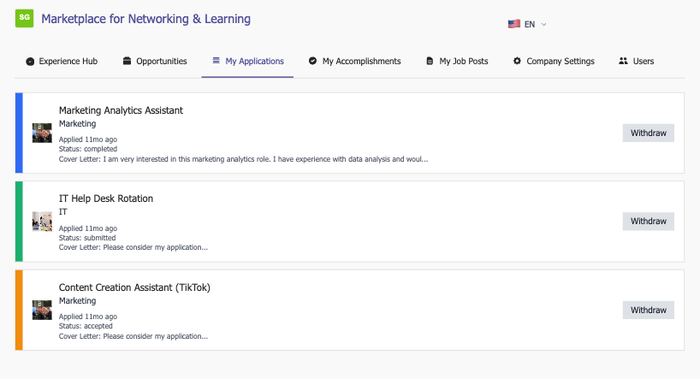This screenshot has width=700, height=379.
Task: Click the Content Creation Assistant thumbnail
Action: point(42,310)
